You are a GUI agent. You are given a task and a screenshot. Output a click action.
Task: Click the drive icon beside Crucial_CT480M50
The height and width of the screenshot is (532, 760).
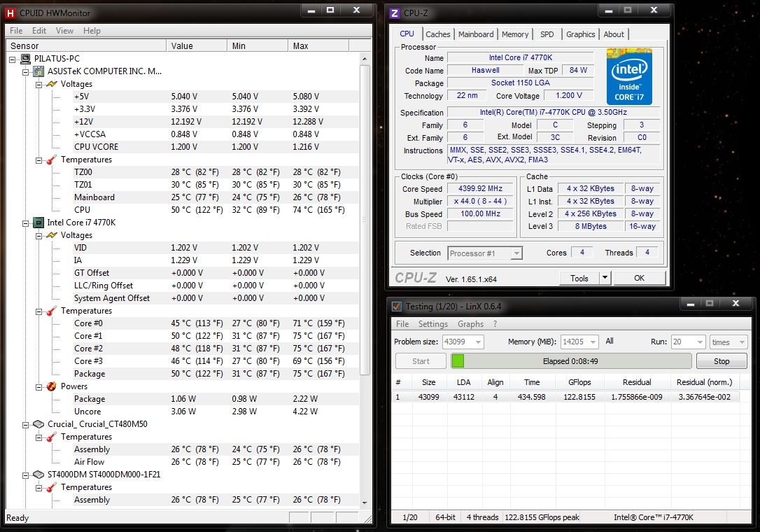[x=38, y=424]
